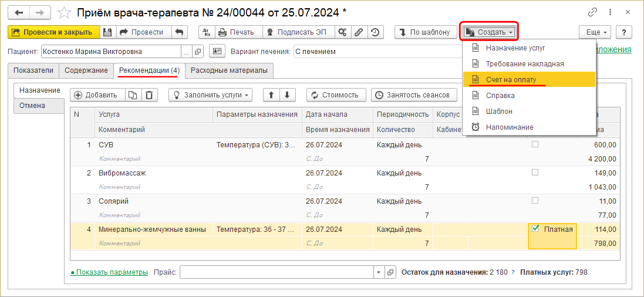Image resolution: width=644 pixels, height=297 pixels.
Task: Click the Пациент name input field
Action: [112, 52]
